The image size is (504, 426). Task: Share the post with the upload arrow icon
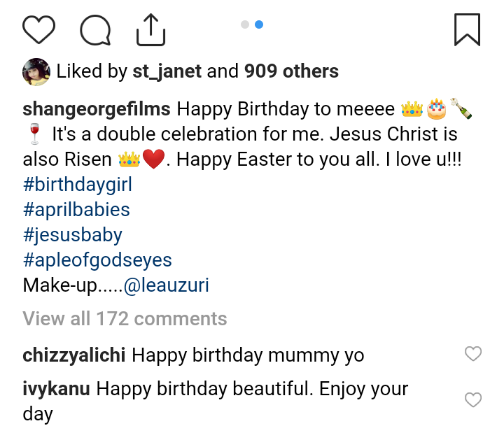150,30
